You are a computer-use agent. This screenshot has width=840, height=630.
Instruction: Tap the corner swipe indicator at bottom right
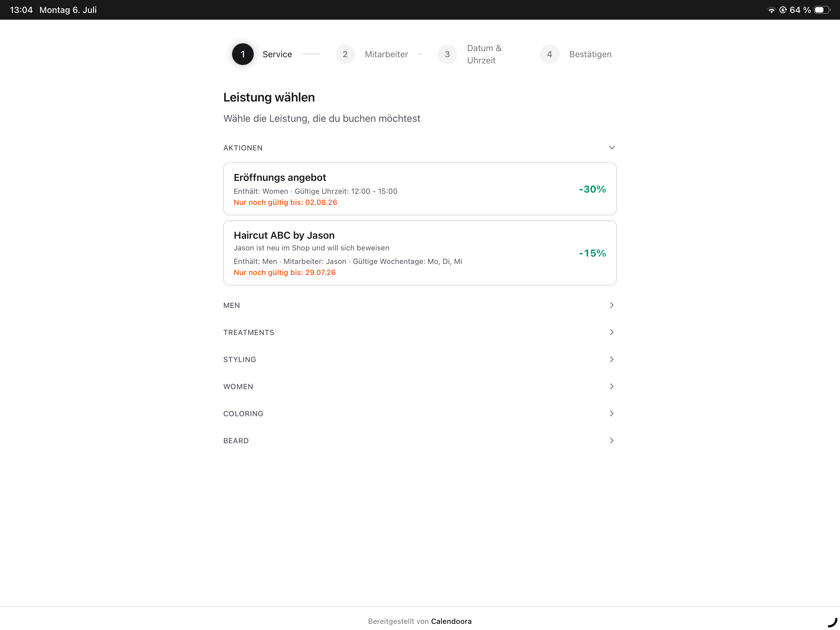pos(832,622)
